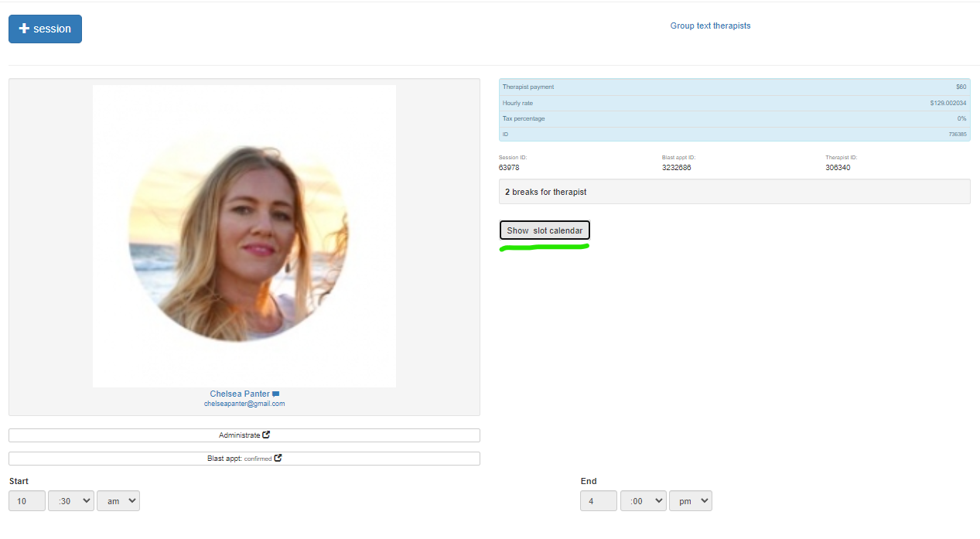
Task: Expand the End minutes dropdown
Action: click(643, 501)
